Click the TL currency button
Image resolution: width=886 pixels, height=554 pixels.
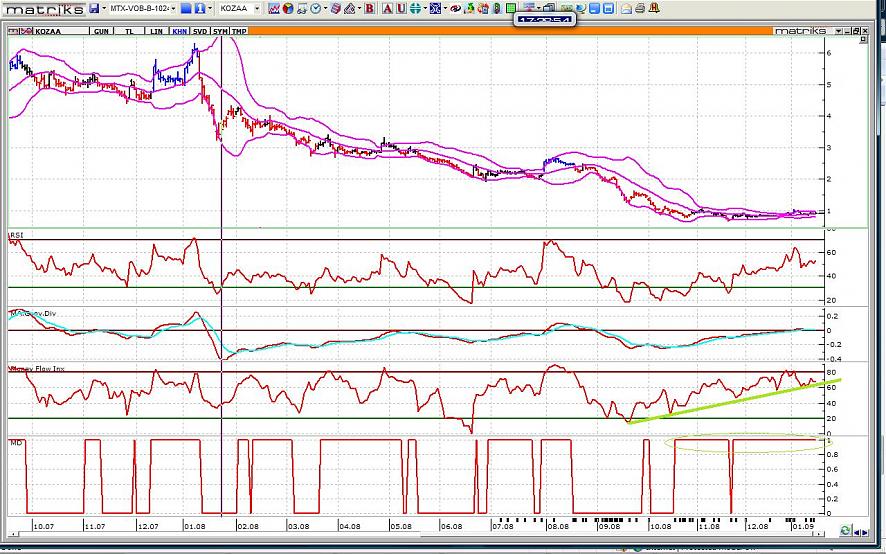coord(129,31)
